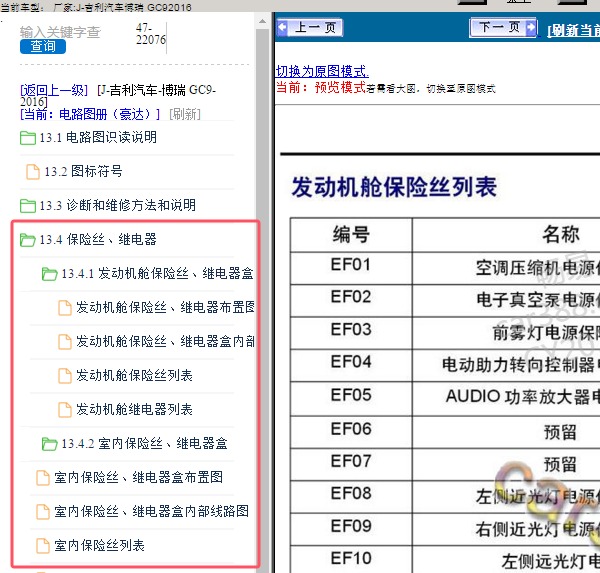
Task: Switch to original image mode link
Action: 322,71
